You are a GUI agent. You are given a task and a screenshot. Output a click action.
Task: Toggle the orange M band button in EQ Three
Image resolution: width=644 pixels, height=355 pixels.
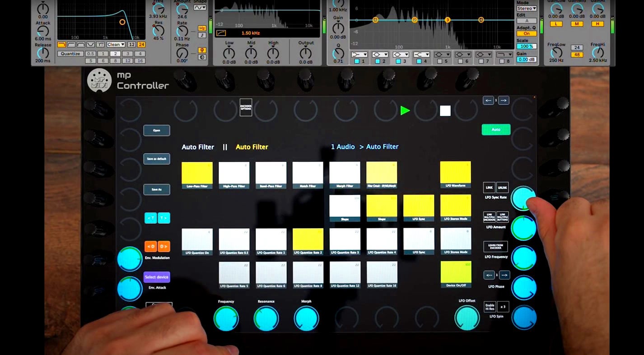coord(577,23)
